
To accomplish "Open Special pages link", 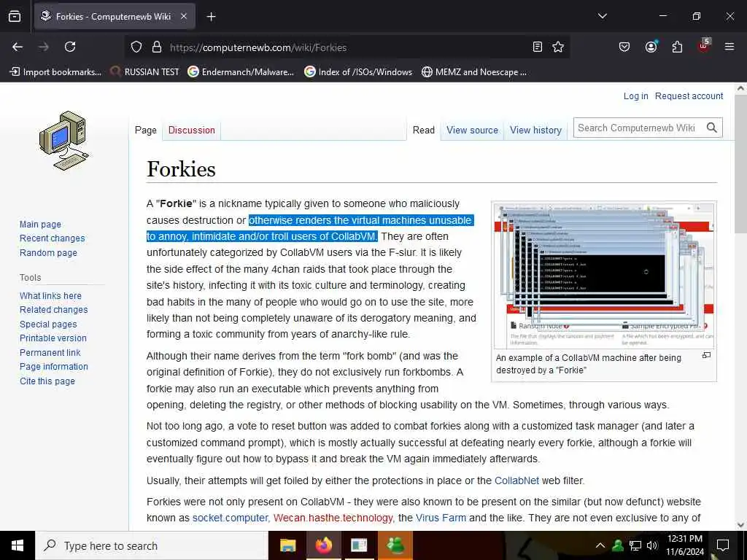I will coord(48,324).
